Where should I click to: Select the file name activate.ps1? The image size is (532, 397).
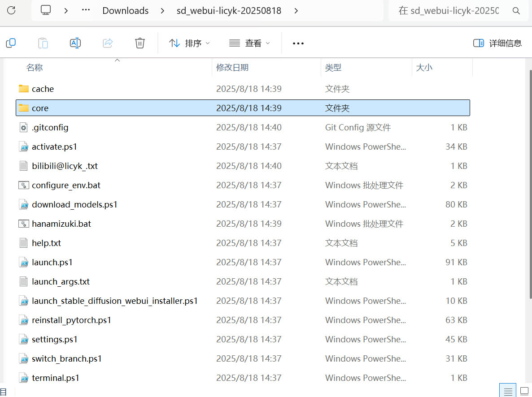pyautogui.click(x=54, y=147)
